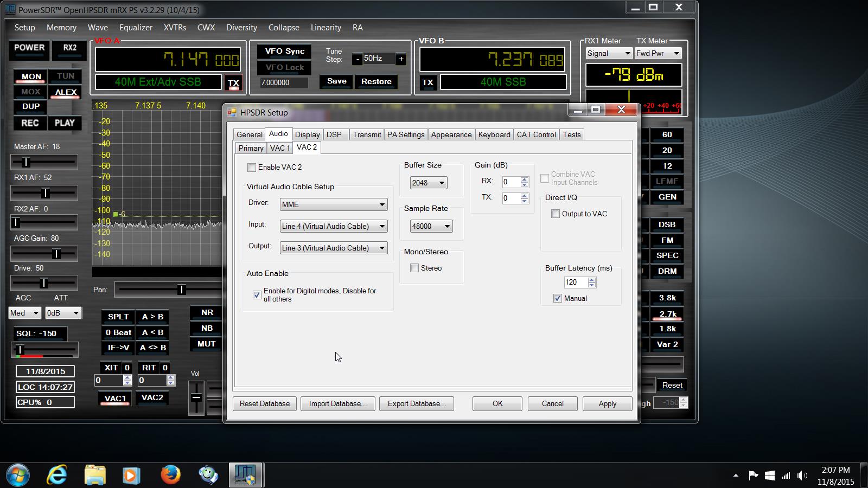Screen dimensions: 868x488
Task: Click the RX1 AF slider
Action: (44, 192)
